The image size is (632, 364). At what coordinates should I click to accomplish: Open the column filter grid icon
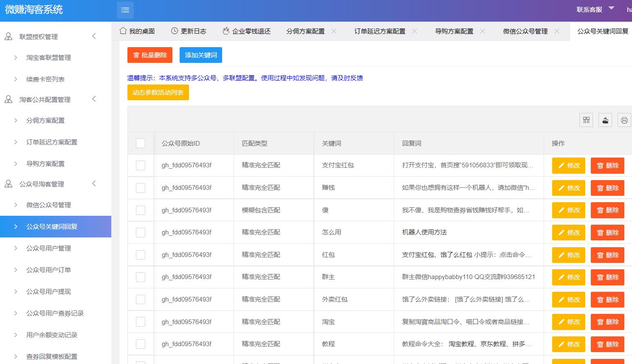586,120
